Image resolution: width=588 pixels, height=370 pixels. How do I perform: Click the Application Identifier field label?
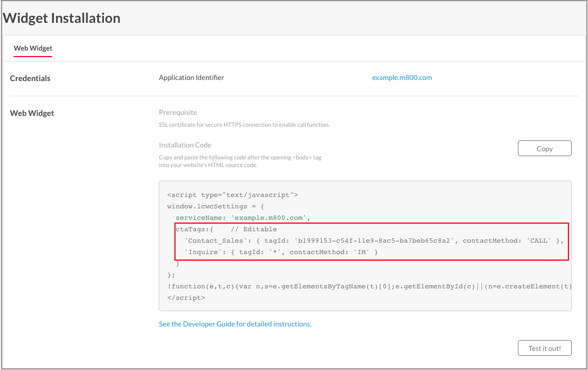click(x=191, y=77)
